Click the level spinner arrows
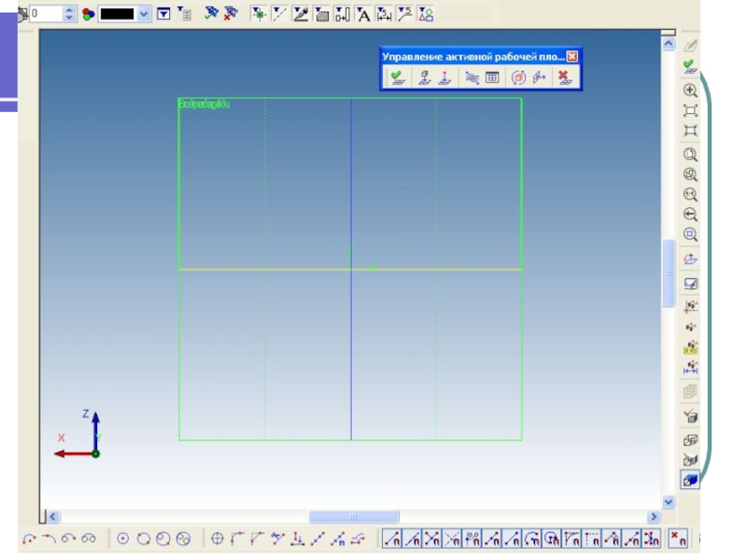Image resolution: width=747 pixels, height=560 pixels. pos(69,14)
